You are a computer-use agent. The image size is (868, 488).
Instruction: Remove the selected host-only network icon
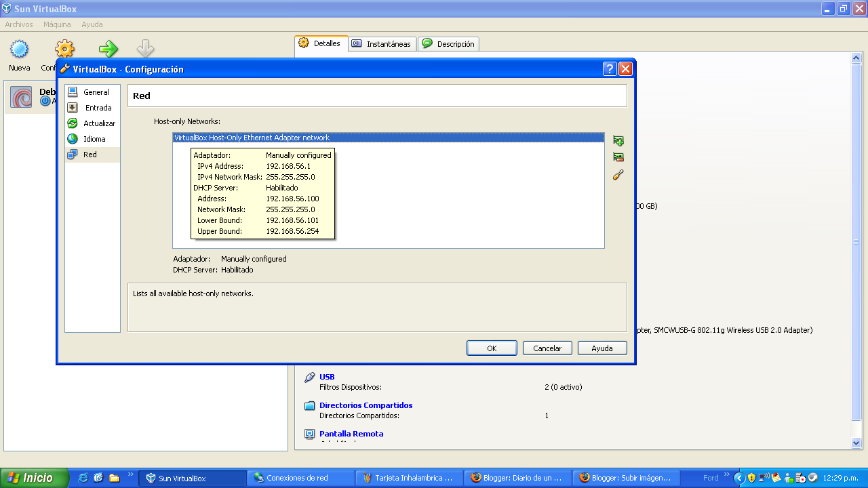618,157
